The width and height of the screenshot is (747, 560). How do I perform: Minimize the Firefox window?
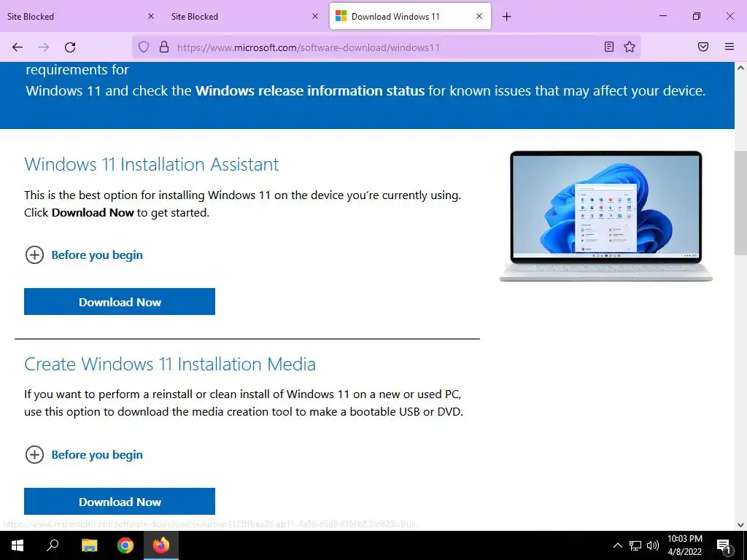coord(662,16)
